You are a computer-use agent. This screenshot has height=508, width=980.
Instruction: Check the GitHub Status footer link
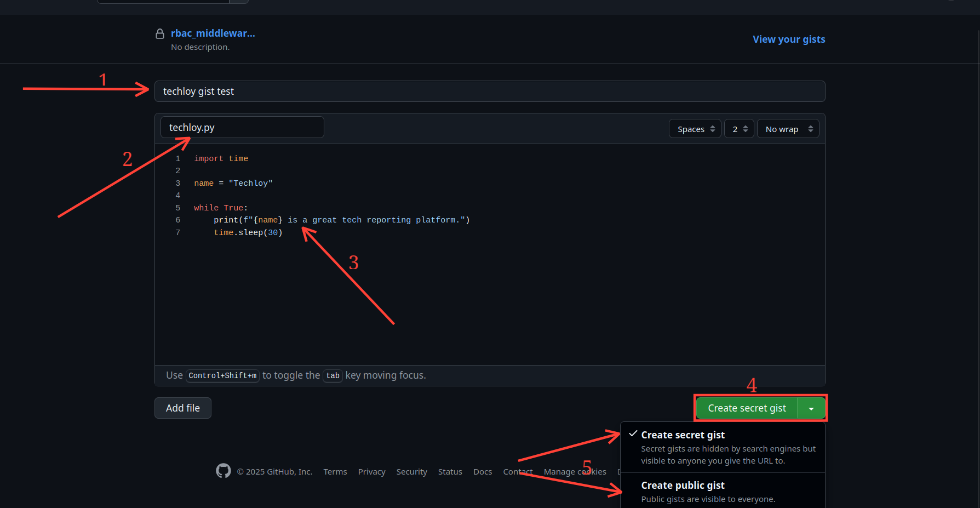450,471
